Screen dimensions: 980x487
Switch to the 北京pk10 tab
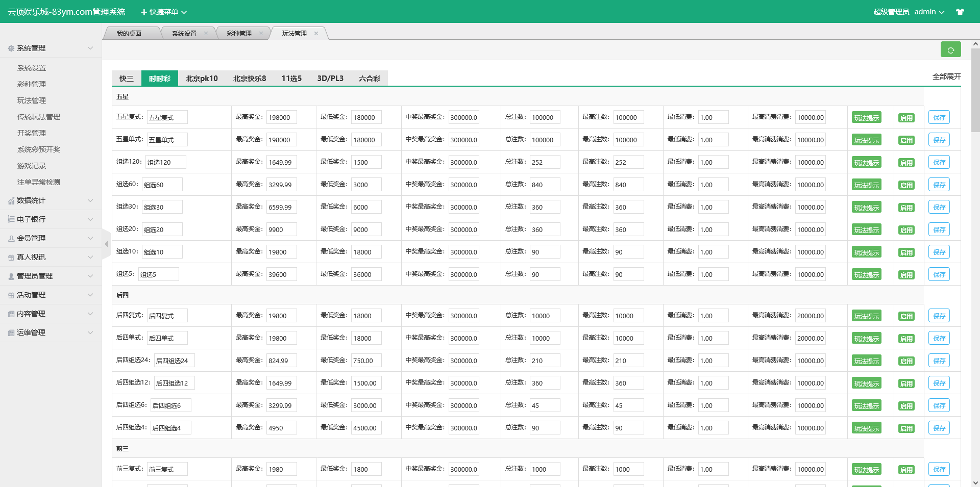coord(202,79)
